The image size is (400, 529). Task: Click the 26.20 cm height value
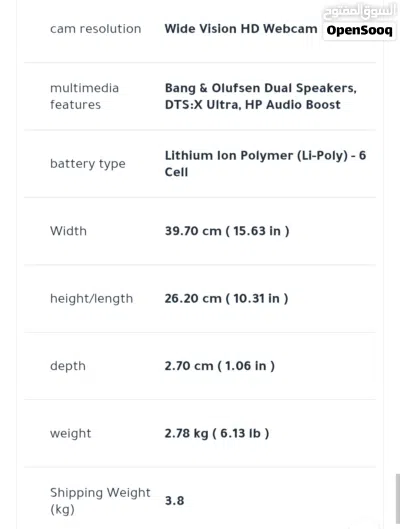[226, 299]
